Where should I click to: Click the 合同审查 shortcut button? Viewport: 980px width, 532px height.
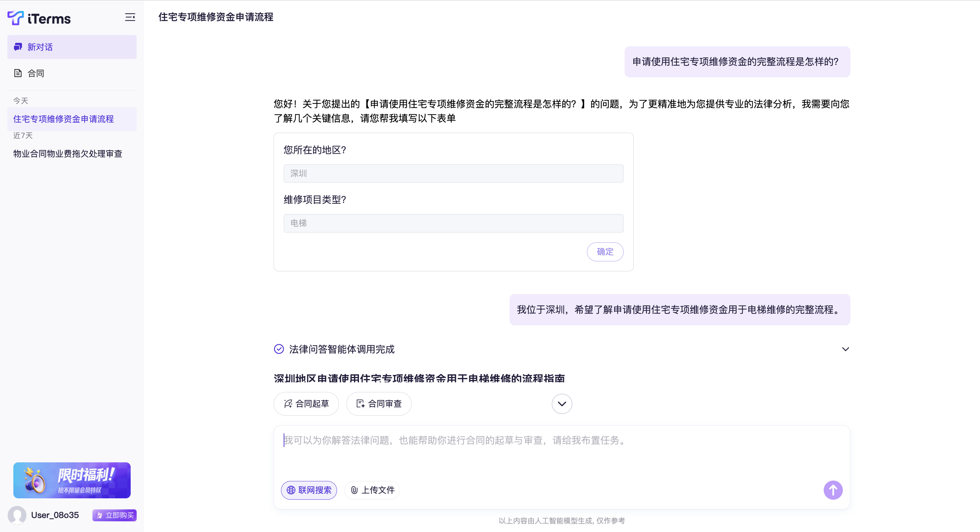[x=379, y=404]
